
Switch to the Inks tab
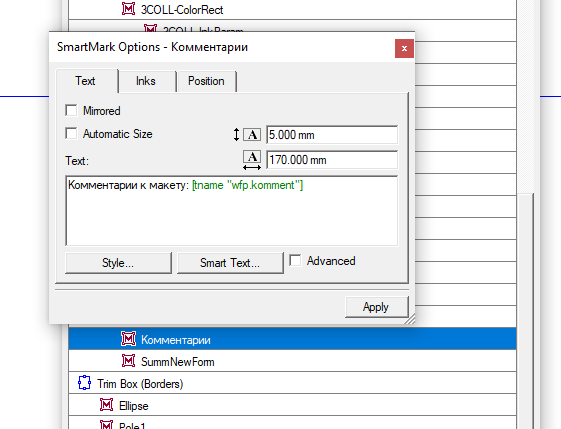(146, 81)
